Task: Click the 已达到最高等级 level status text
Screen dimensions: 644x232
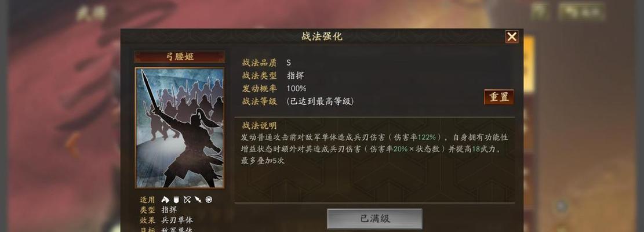Action: 320,101
